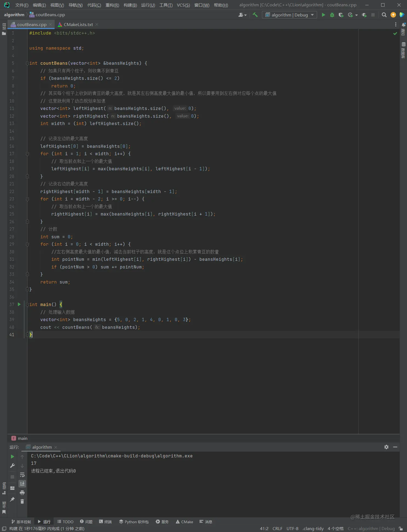This screenshot has width=407, height=532.
Task: Open the 服务 tool window
Action: 162,522
